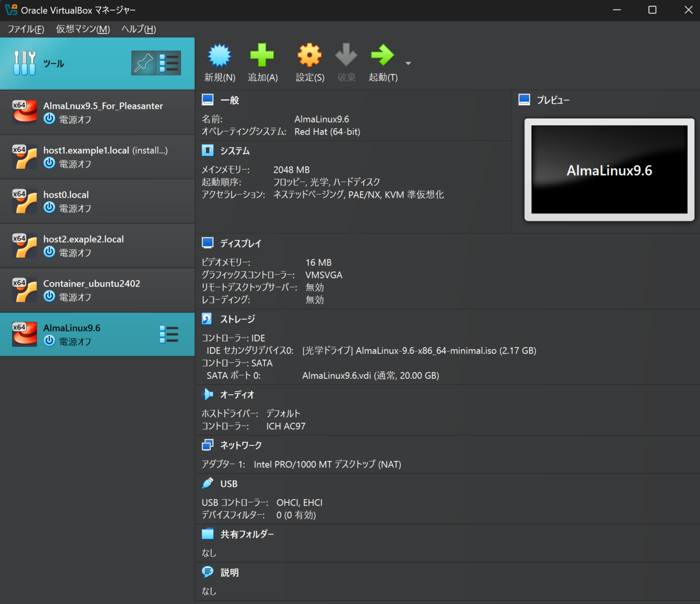The image size is (700, 604).
Task: Select host0.local virtual machine
Action: click(97, 201)
